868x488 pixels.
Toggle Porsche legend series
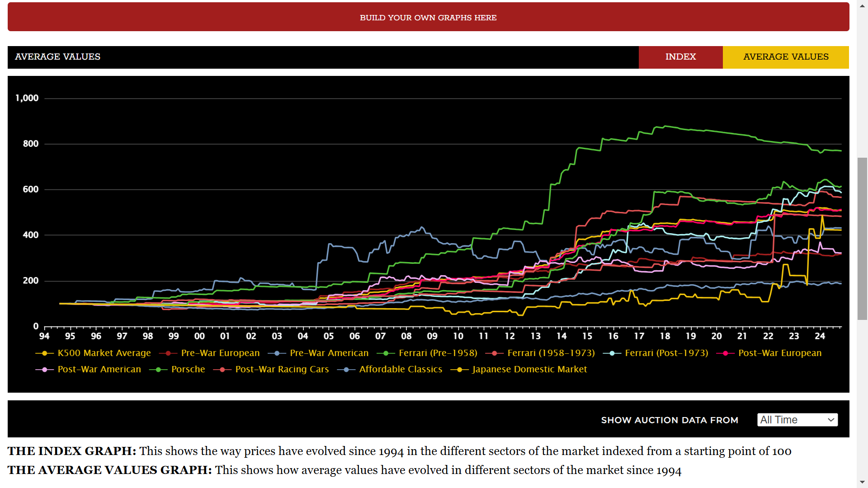coord(188,369)
